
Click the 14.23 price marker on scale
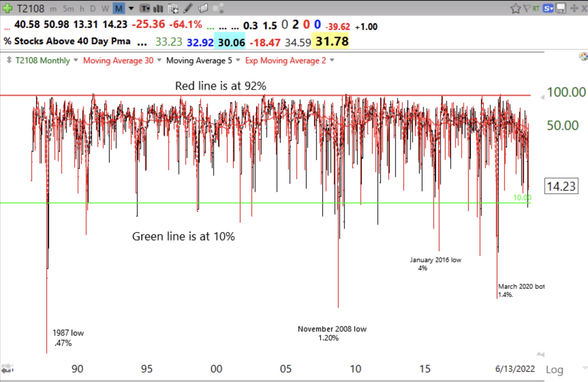point(561,186)
